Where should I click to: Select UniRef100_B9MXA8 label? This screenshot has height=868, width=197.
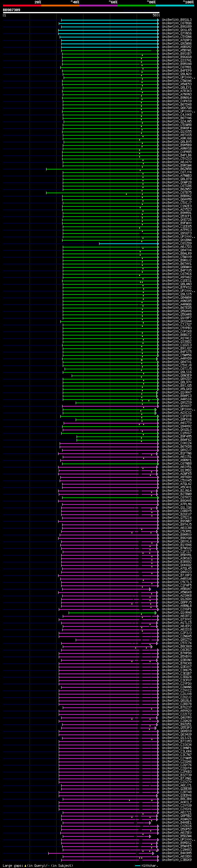[x=177, y=64]
